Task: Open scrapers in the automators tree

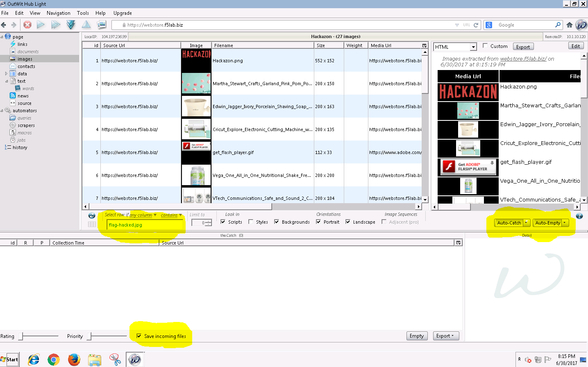Action: click(x=26, y=125)
